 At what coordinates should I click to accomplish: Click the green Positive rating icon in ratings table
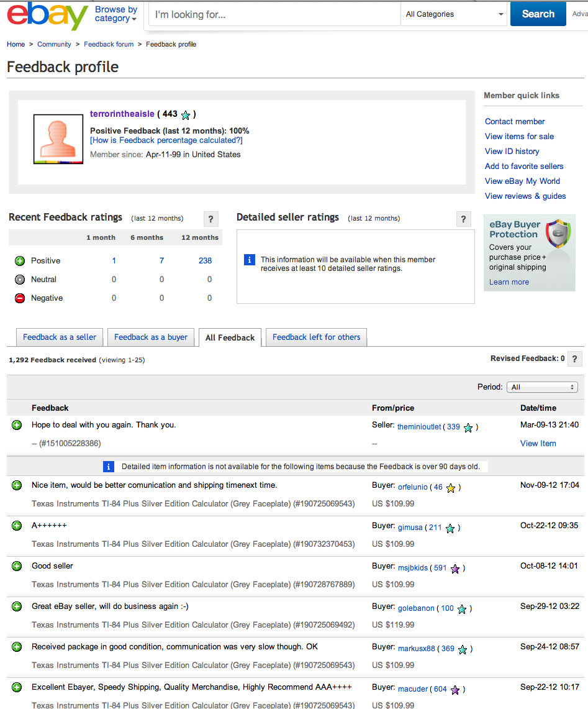tap(20, 261)
